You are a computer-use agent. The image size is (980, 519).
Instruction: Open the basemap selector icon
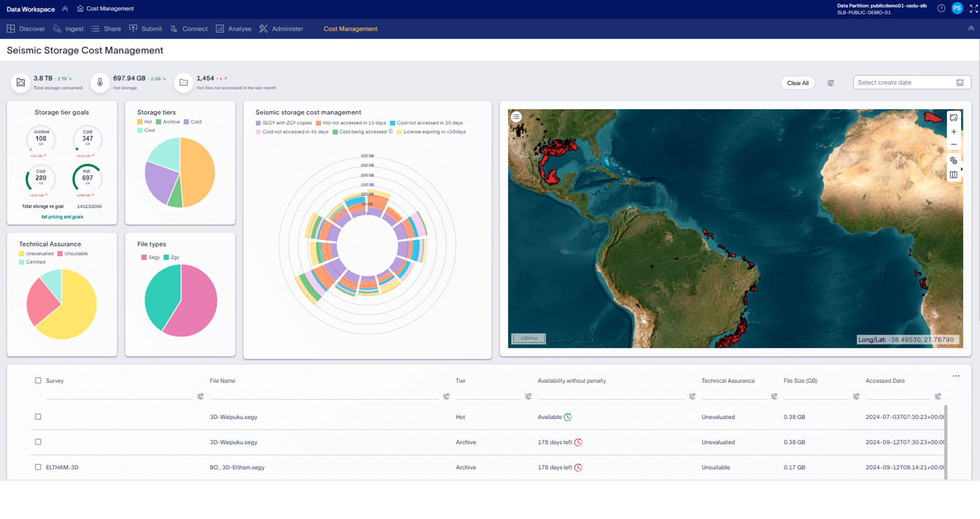953,175
